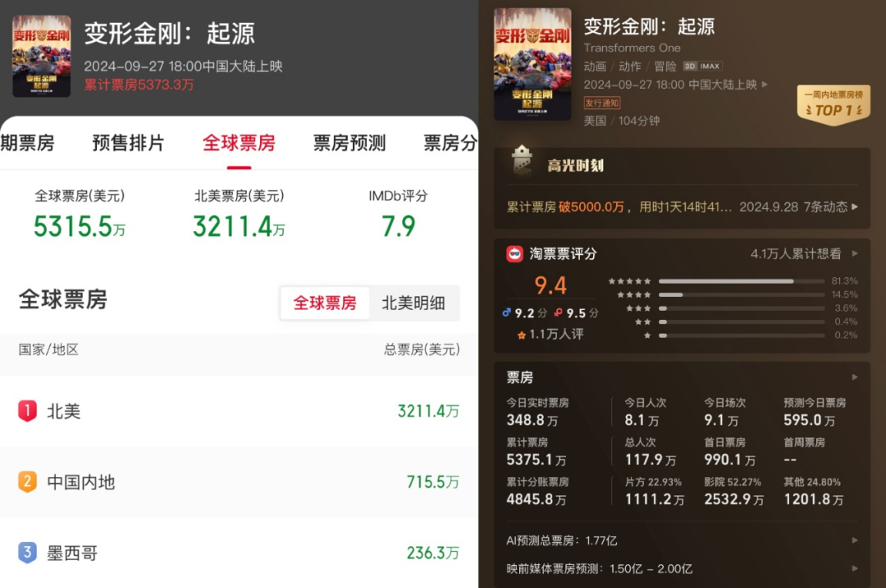886x588 pixels.
Task: Tap the 国家/地区 column header
Action: tap(48, 349)
